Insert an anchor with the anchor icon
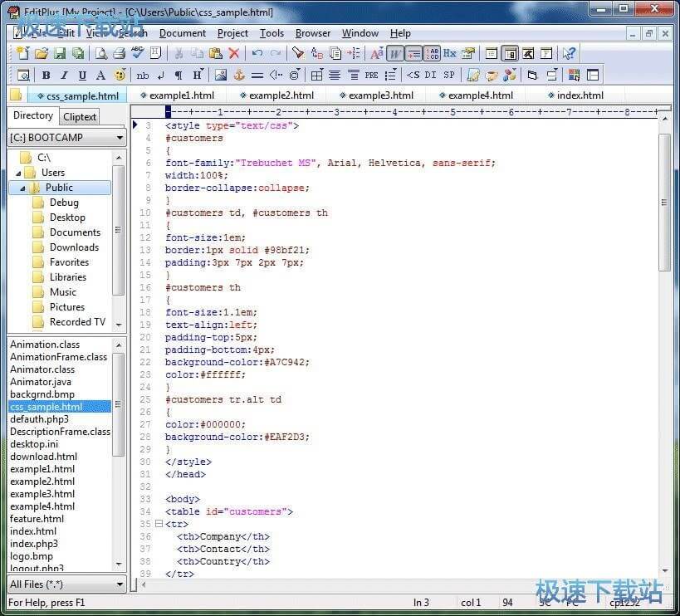 coord(239,76)
